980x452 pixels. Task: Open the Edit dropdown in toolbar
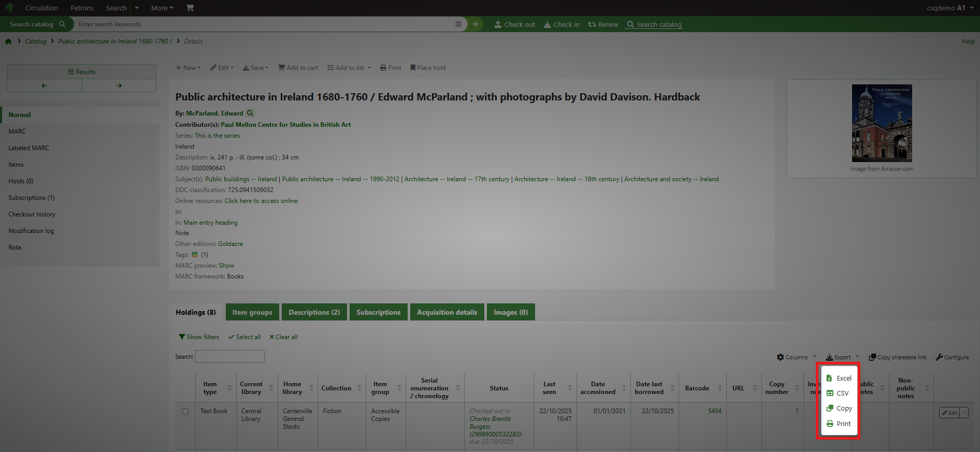222,68
